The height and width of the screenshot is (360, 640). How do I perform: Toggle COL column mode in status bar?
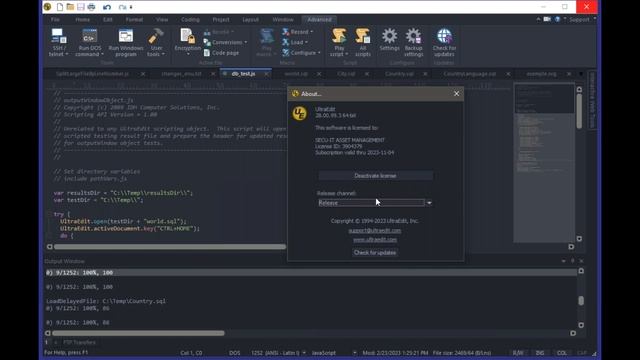point(562,353)
